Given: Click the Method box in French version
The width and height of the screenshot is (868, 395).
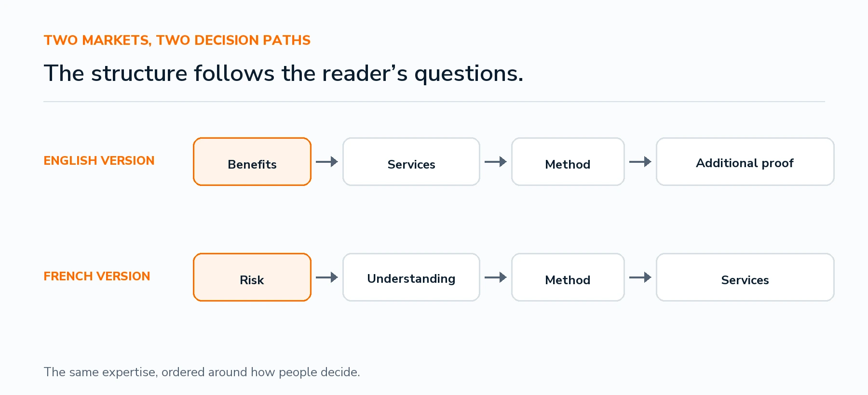Looking at the screenshot, I should coord(568,277).
